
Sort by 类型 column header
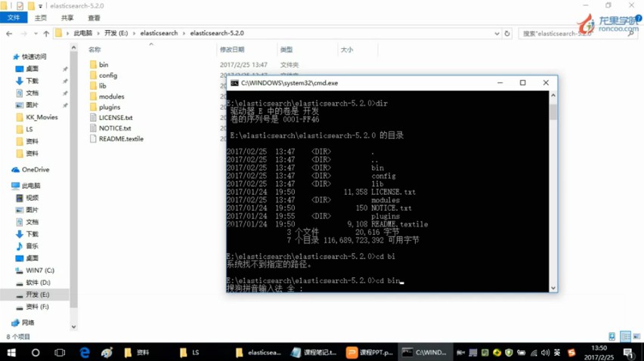tap(286, 50)
